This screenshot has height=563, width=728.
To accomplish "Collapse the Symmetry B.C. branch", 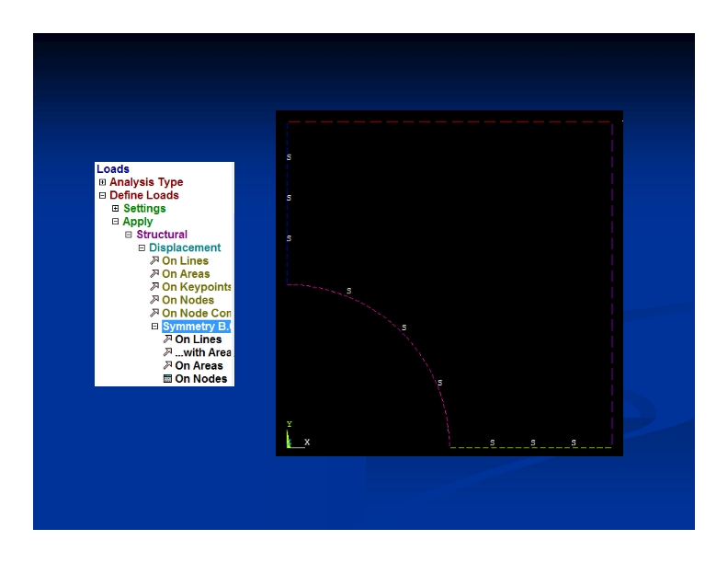I will 154,327.
